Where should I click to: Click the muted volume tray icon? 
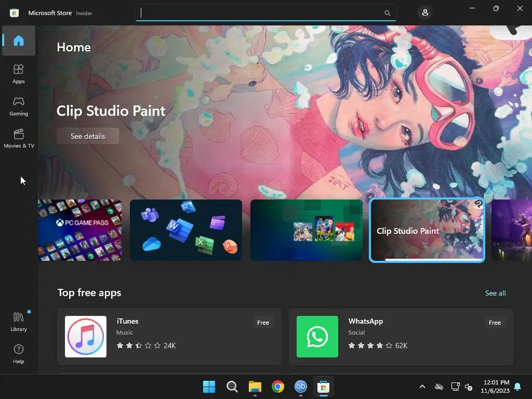(x=469, y=387)
